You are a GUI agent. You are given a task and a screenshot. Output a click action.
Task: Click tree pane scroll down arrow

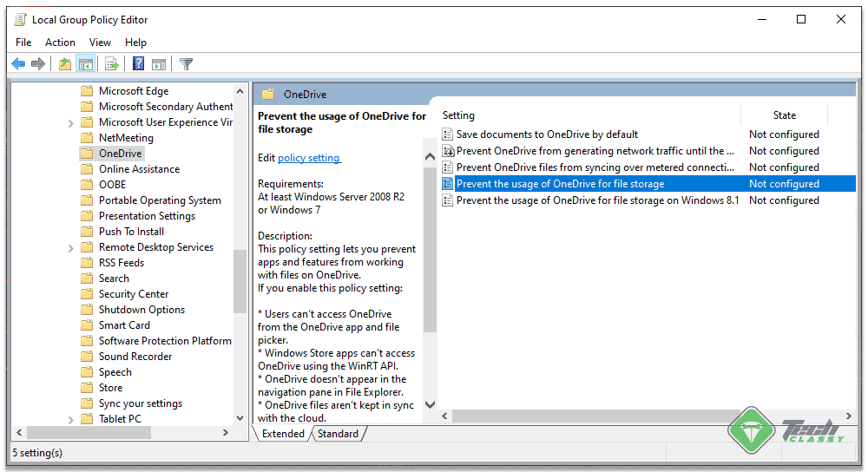tap(240, 418)
